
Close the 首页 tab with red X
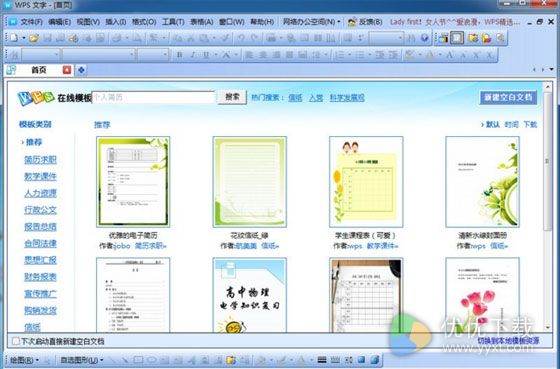coord(67,70)
